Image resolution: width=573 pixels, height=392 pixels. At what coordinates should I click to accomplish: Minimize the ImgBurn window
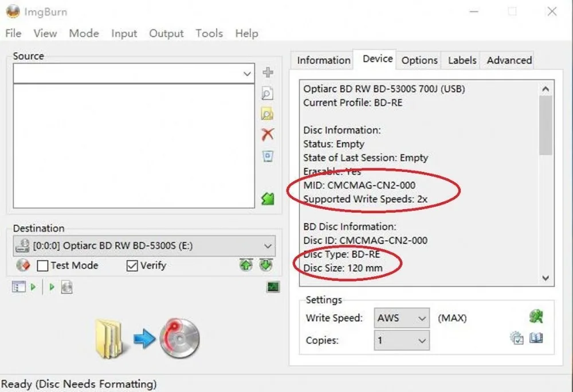[474, 11]
